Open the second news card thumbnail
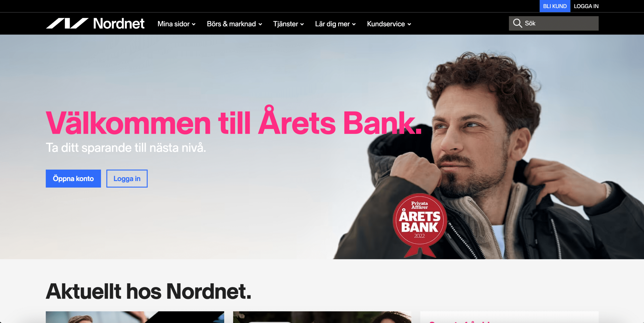The height and width of the screenshot is (323, 644). pos(322,317)
